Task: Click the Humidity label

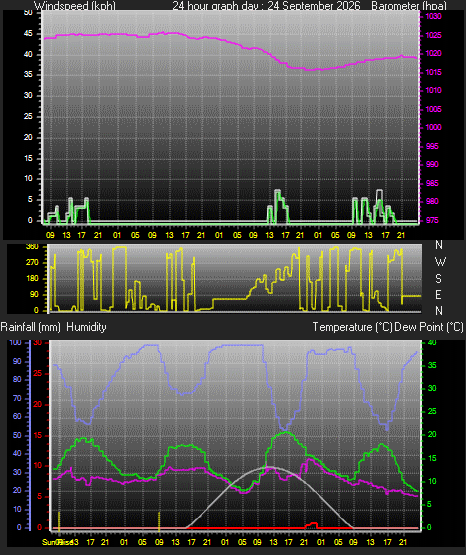Action: point(86,327)
